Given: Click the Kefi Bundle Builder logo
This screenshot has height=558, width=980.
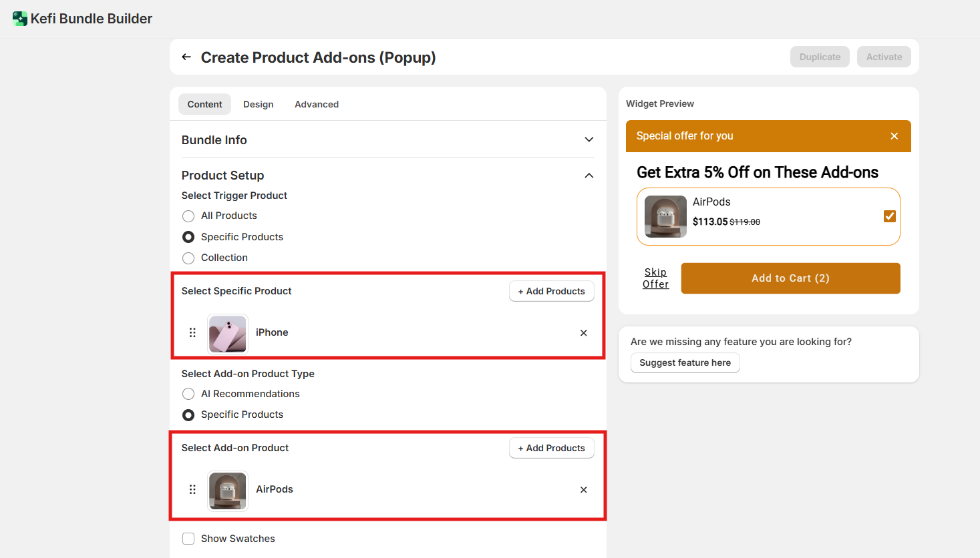Looking at the screenshot, I should click(x=20, y=19).
